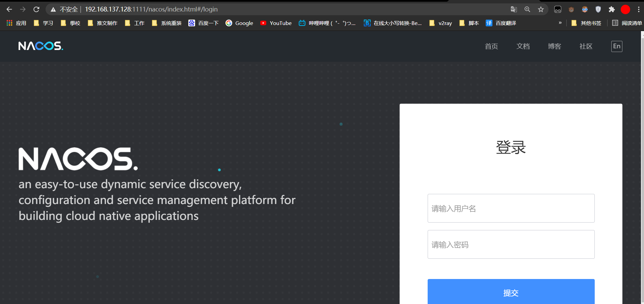The height and width of the screenshot is (304, 644).
Task: Open the 學校 bookmark folder
Action: [x=70, y=23]
